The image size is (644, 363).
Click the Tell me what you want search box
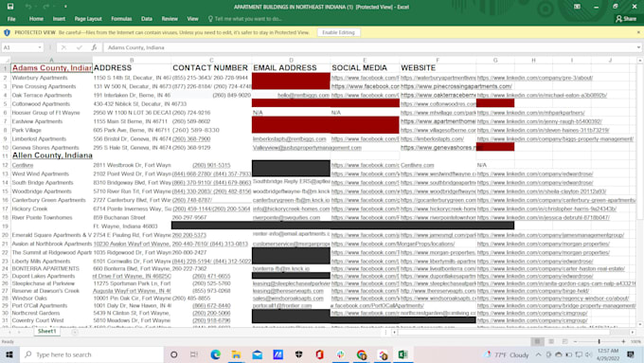[x=244, y=19]
